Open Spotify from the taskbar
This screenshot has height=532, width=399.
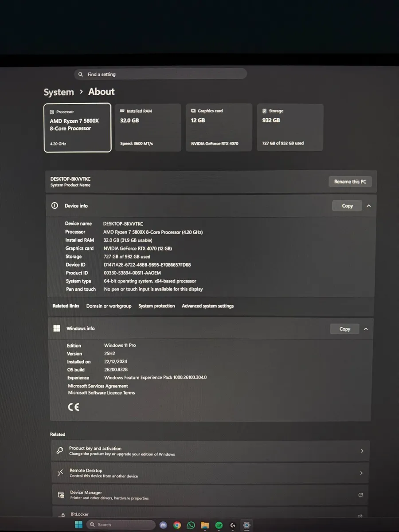[219, 525]
